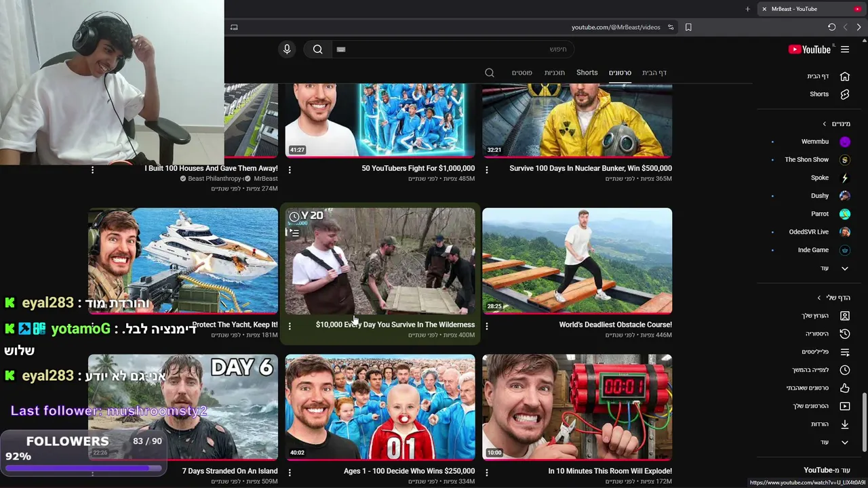Image resolution: width=868 pixels, height=488 pixels.
Task: Open Spoke channel from subscriptions
Action: [820, 178]
